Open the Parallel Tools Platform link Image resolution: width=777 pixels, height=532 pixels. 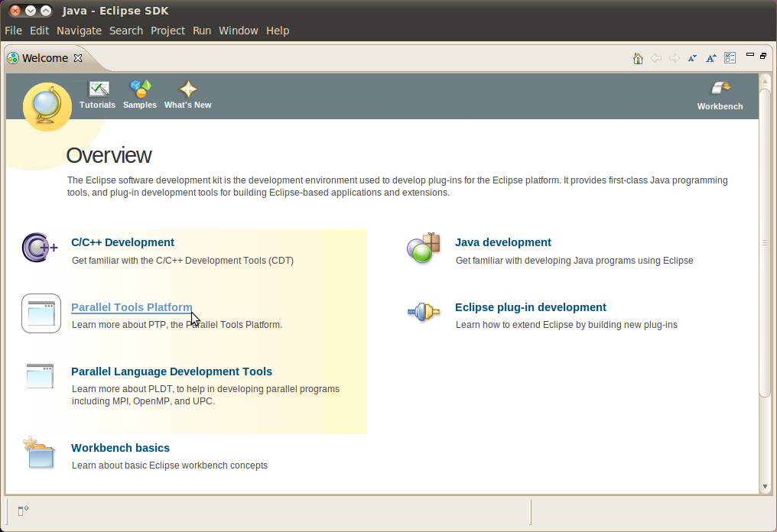click(132, 307)
